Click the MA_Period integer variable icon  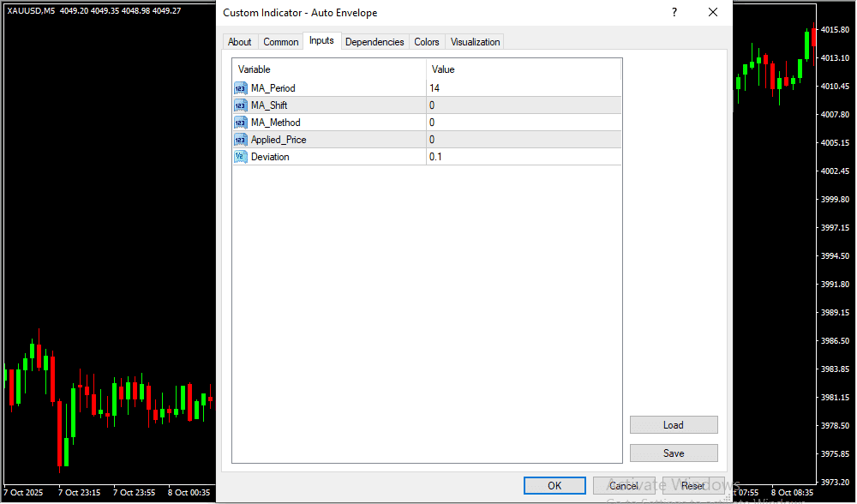point(240,88)
